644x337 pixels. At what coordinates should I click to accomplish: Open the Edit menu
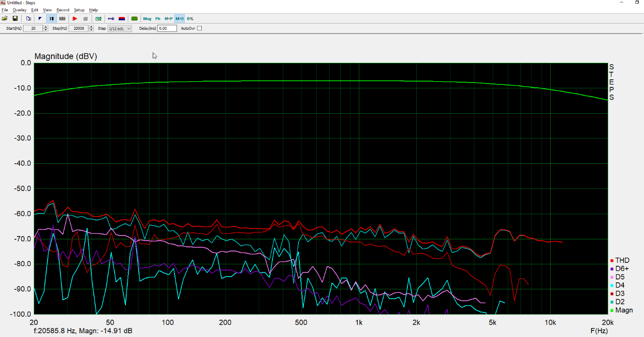point(35,10)
